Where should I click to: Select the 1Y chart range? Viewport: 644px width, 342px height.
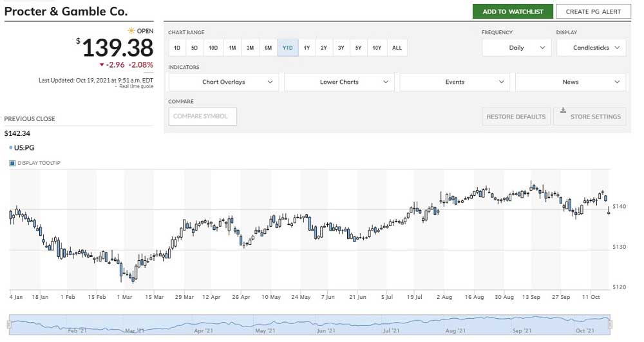pyautogui.click(x=307, y=48)
